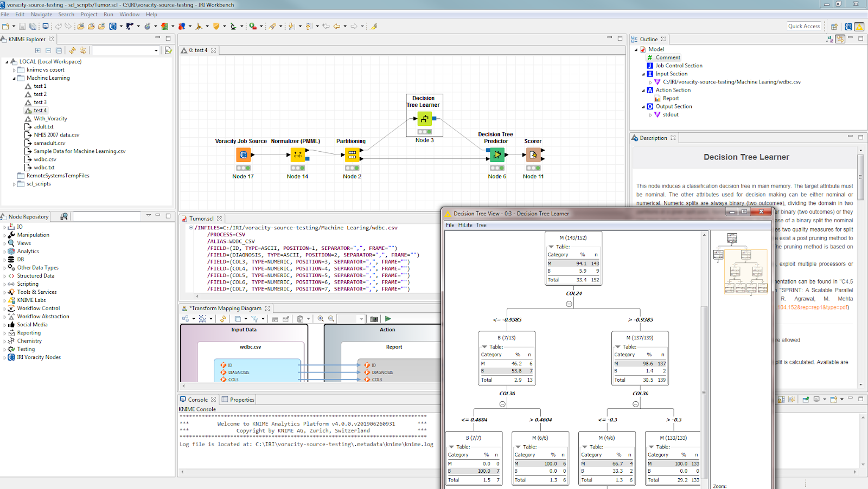Click With_Voracity workflow in explorer
Image resolution: width=868 pixels, height=489 pixels.
coord(50,119)
